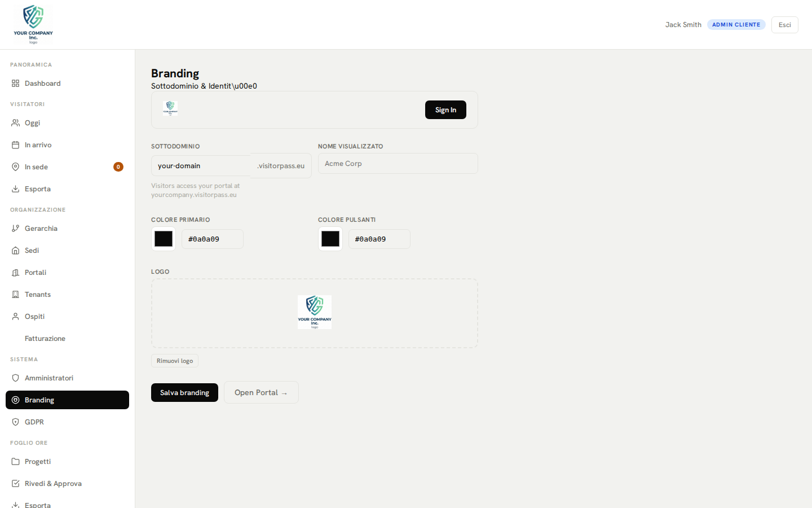Open the Colore primario color swatch
Image resolution: width=812 pixels, height=508 pixels.
pos(164,239)
